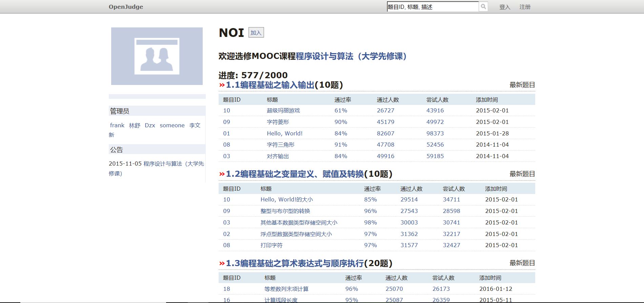Image resolution: width=644 pixels, height=303 pixels.
Task: Open admin profile 林舒
Action: tap(135, 125)
